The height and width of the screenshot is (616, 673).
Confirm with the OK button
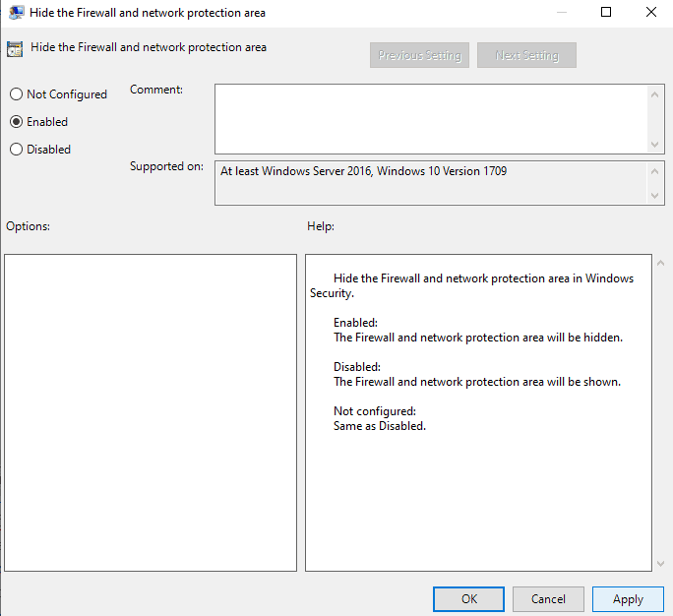click(468, 599)
